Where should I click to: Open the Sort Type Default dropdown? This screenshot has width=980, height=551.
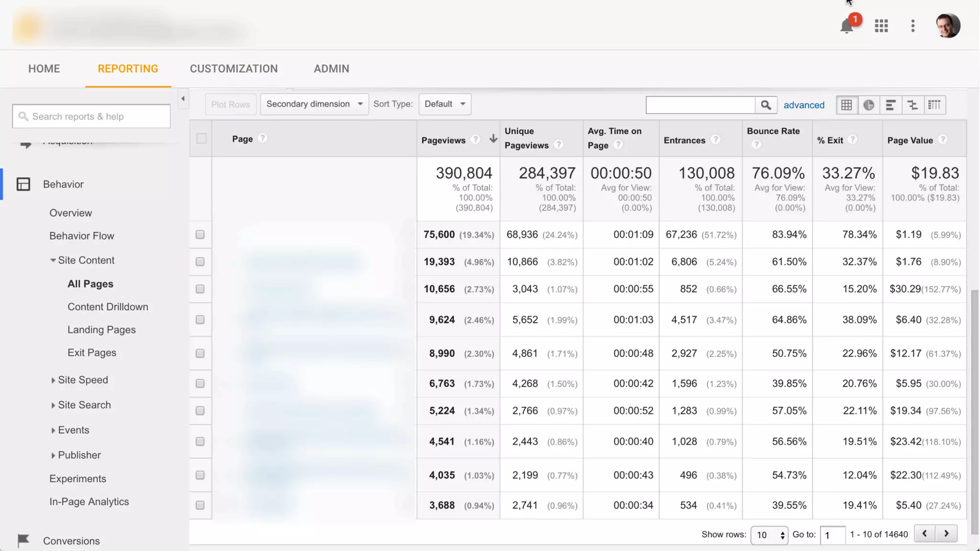445,104
